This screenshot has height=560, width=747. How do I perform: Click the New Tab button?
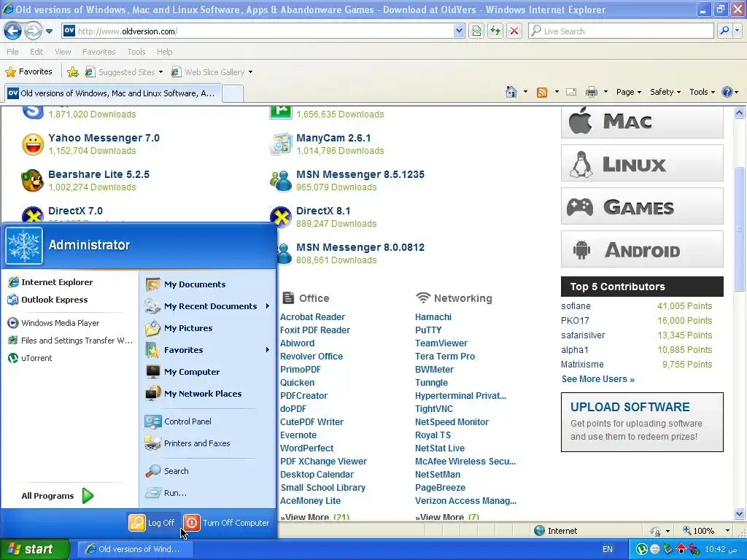233,93
